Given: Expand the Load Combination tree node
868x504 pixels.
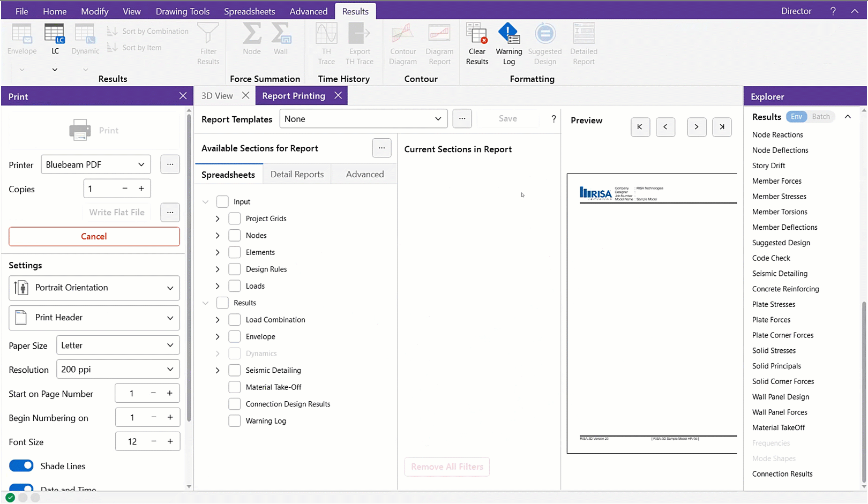Looking at the screenshot, I should pos(218,320).
